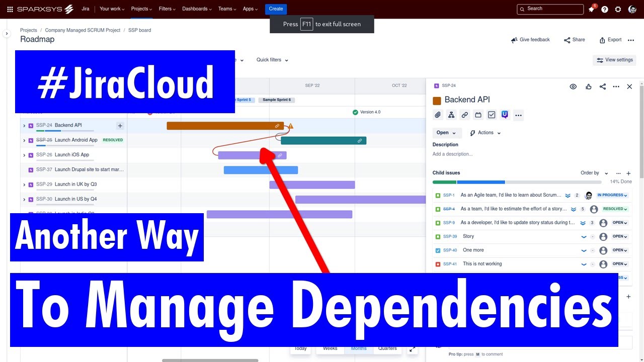This screenshot has width=644, height=362.
Task: Open the SSP-1 child issue link
Action: pos(449,195)
